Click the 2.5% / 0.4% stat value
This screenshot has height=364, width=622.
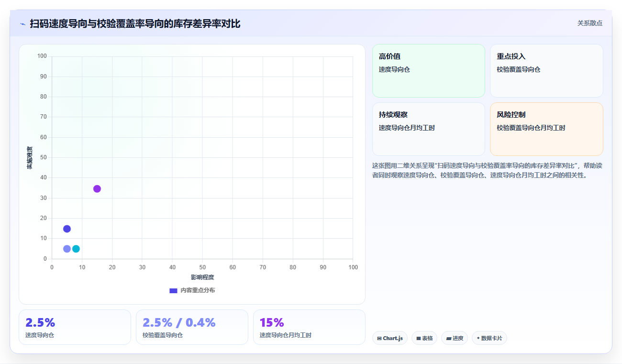point(179,322)
